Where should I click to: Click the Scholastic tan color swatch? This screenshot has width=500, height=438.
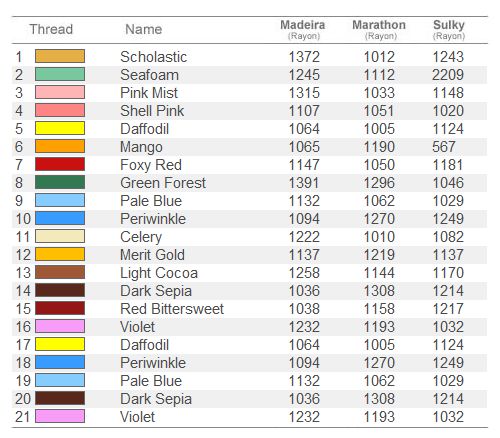tap(60, 56)
